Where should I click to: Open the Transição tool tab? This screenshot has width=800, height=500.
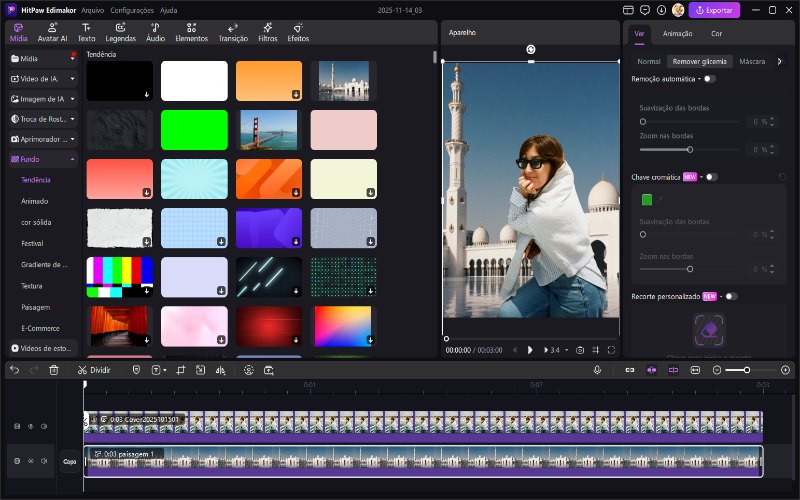[233, 33]
